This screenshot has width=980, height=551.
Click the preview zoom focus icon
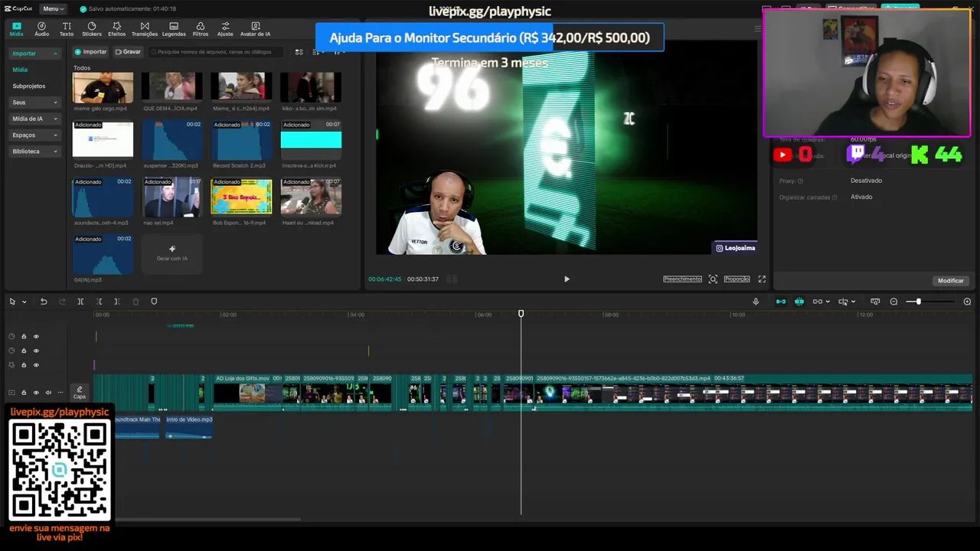tap(713, 279)
